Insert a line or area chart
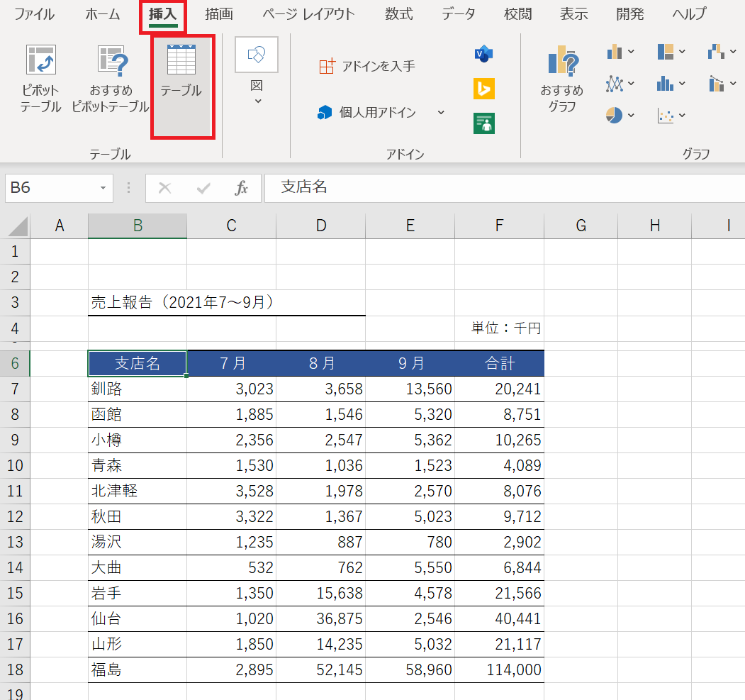745x700 pixels. click(615, 84)
